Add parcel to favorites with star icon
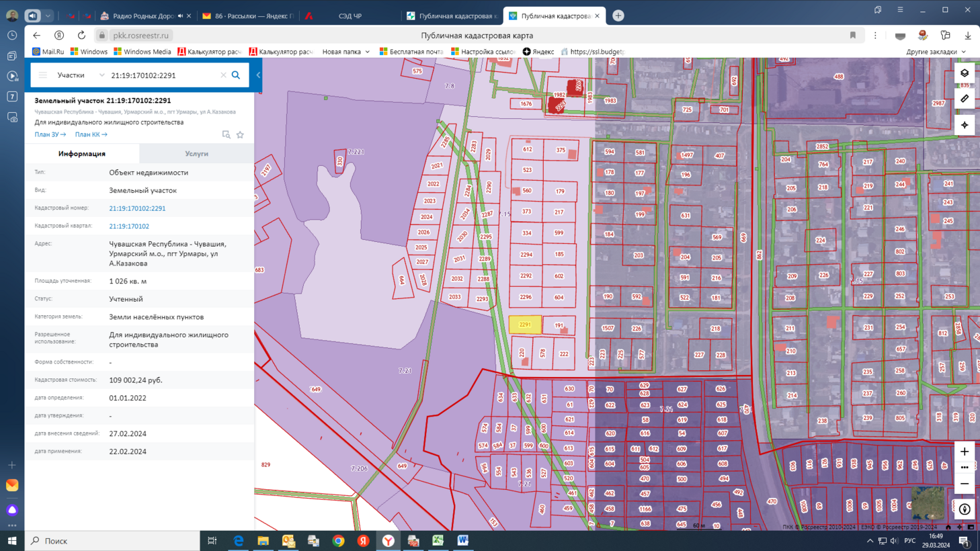Screen dimensions: 980x551 240,135
